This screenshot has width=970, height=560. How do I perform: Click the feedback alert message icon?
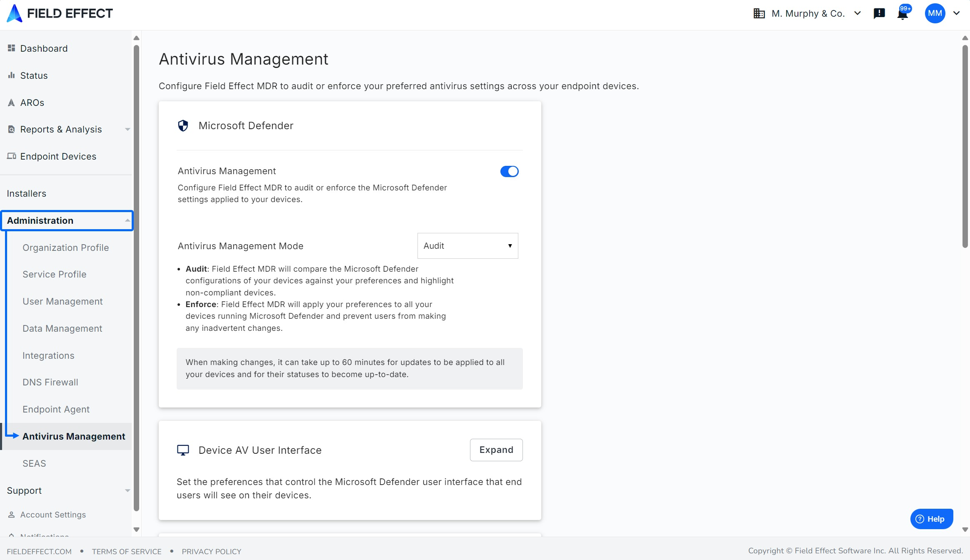[x=879, y=13]
